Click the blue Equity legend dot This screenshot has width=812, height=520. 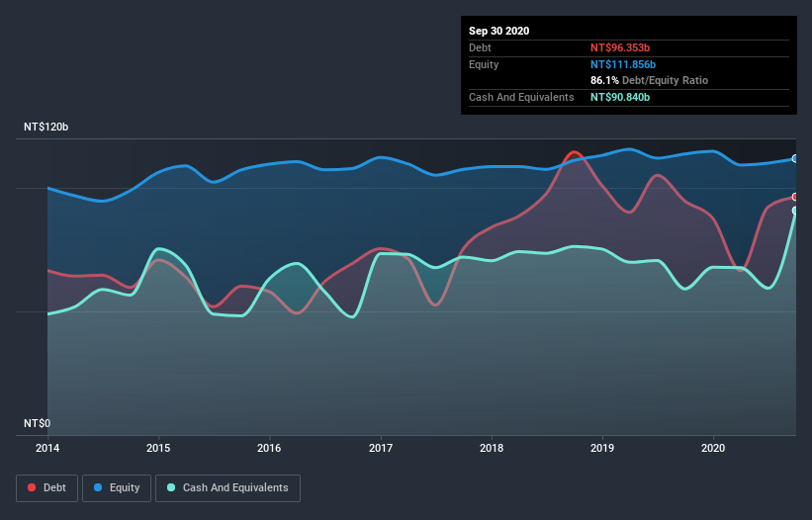coord(98,487)
